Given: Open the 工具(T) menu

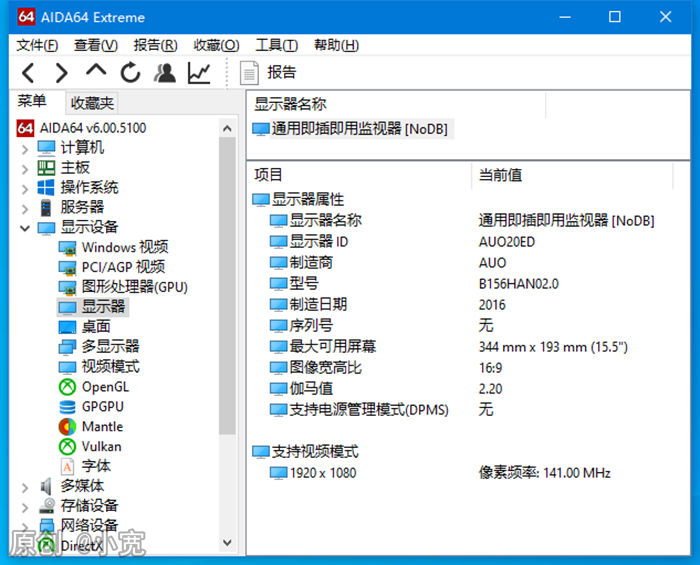Looking at the screenshot, I should [276, 45].
